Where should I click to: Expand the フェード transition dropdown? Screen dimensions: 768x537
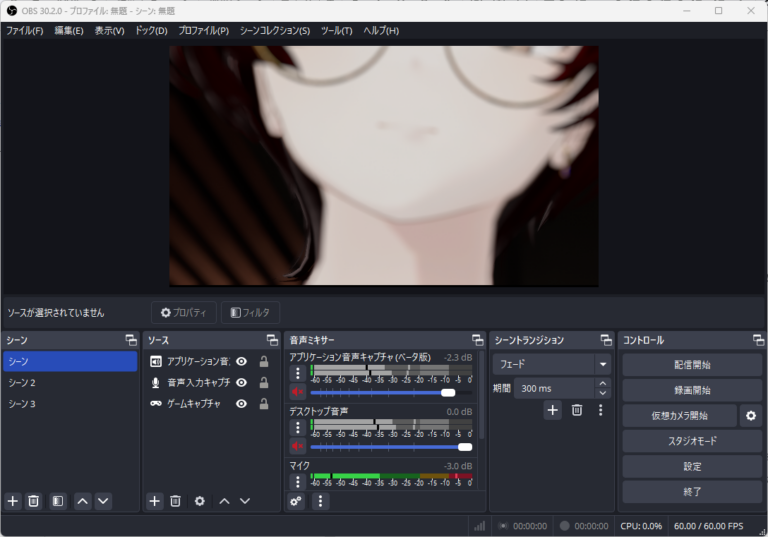tap(602, 364)
